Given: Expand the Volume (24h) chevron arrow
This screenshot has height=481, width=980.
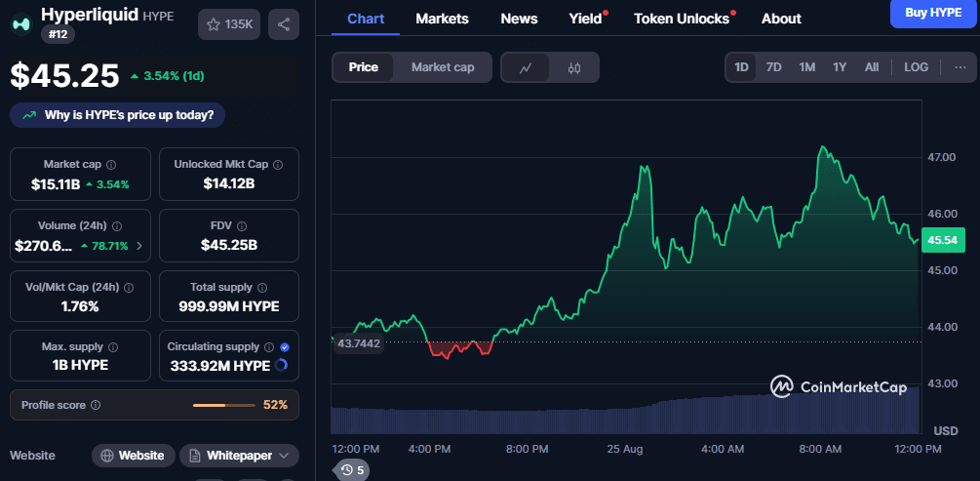Looking at the screenshot, I should pos(138,247).
